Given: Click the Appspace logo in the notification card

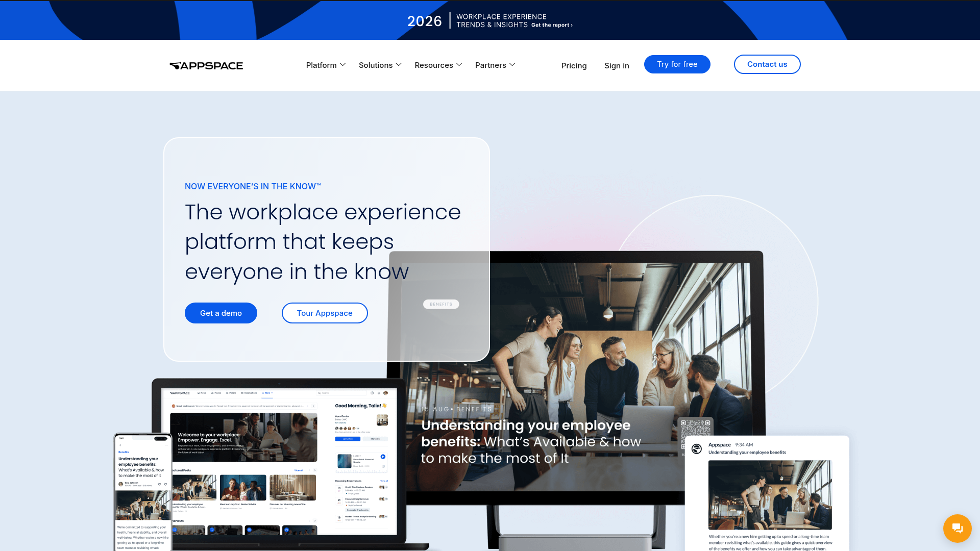Looking at the screenshot, I should (x=697, y=449).
